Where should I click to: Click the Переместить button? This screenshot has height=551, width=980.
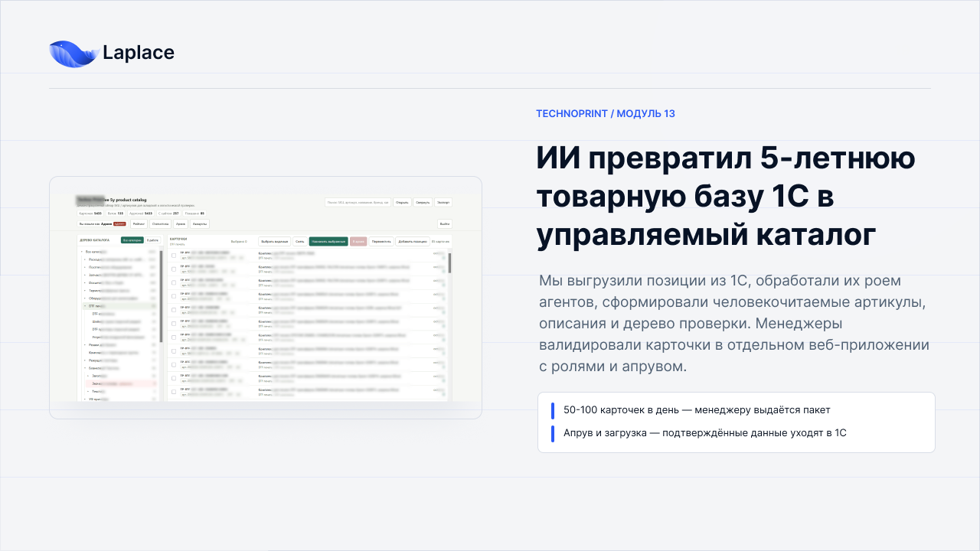(381, 241)
